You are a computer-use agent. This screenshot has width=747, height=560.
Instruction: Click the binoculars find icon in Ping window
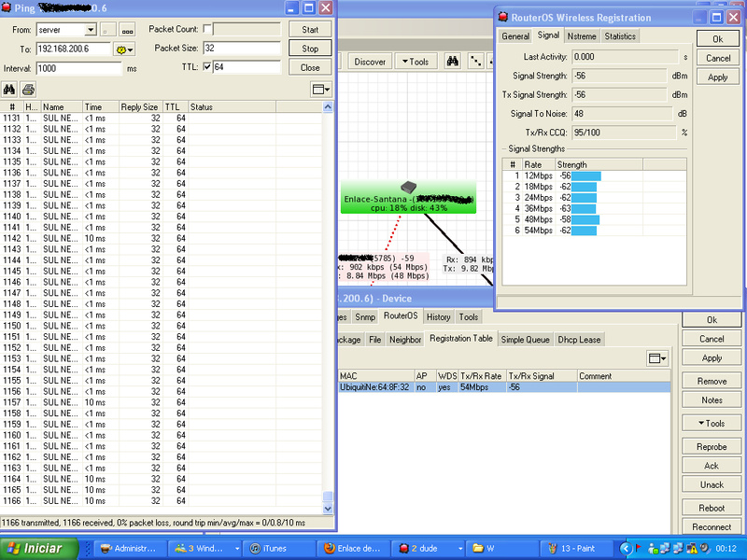pyautogui.click(x=10, y=90)
